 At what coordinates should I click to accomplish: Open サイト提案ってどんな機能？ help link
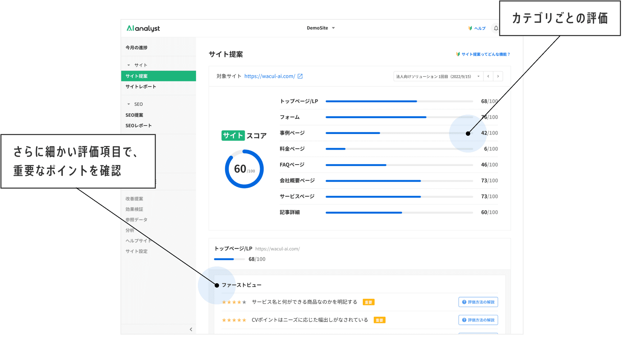pos(483,54)
